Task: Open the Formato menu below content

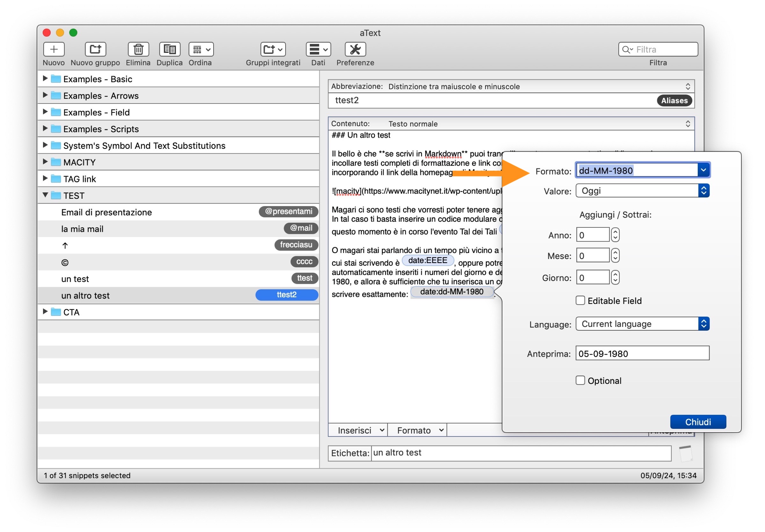Action: coord(417,430)
